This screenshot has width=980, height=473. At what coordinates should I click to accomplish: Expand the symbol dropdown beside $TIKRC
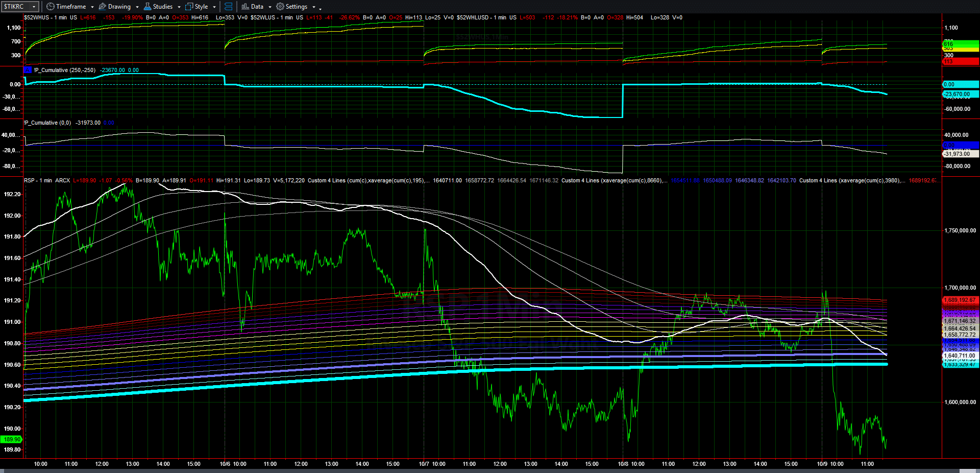coord(35,6)
